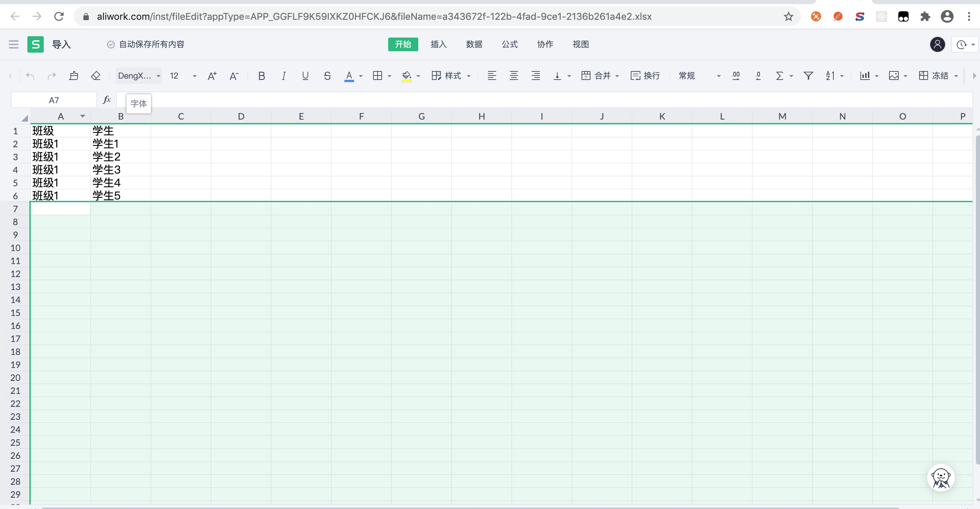
Task: Switch to the 公式 tab
Action: [x=509, y=44]
